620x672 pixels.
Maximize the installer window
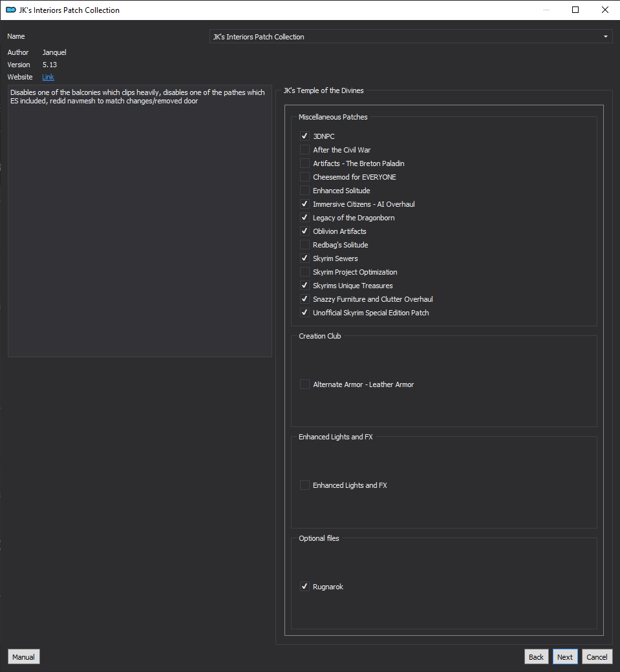(575, 10)
